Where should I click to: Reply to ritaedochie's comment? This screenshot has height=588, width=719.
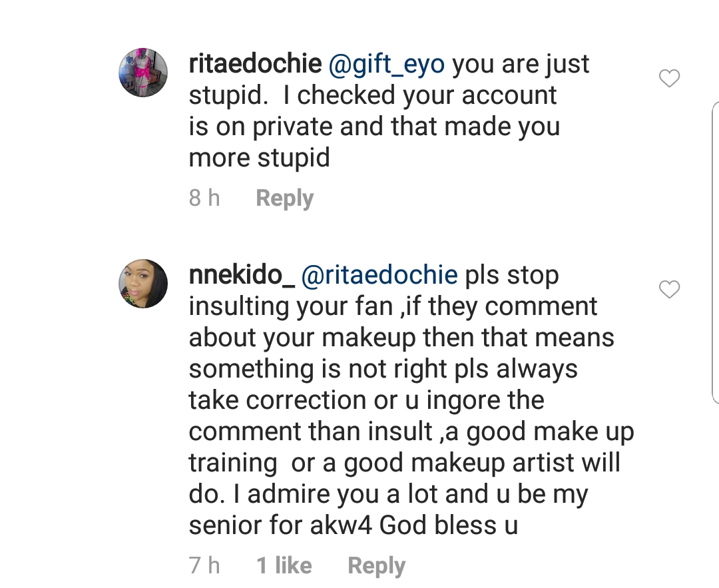pos(284,198)
